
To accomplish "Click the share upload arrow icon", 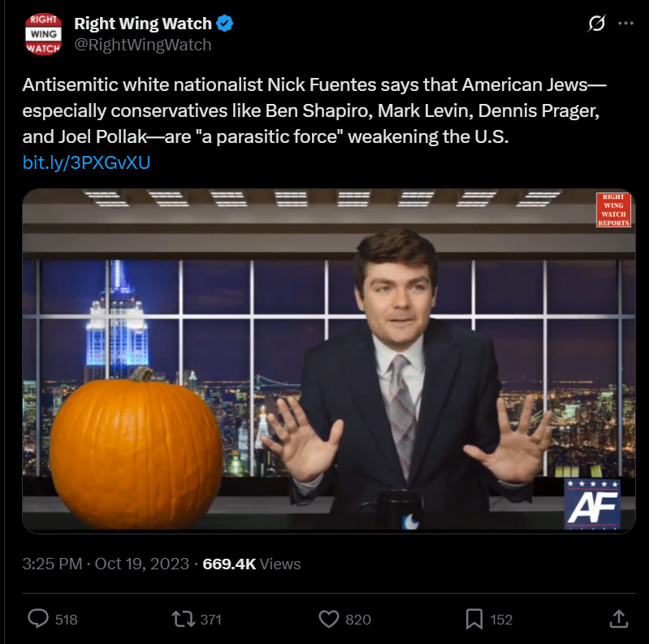I will pos(619,619).
